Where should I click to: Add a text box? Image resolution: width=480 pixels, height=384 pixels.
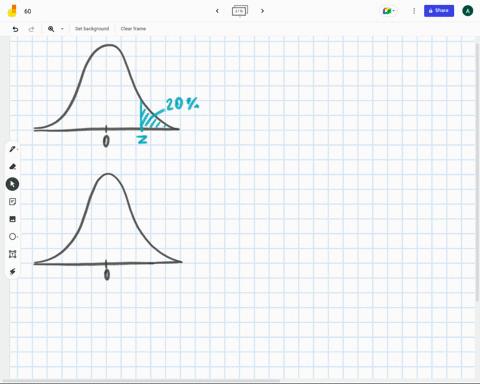(13, 254)
